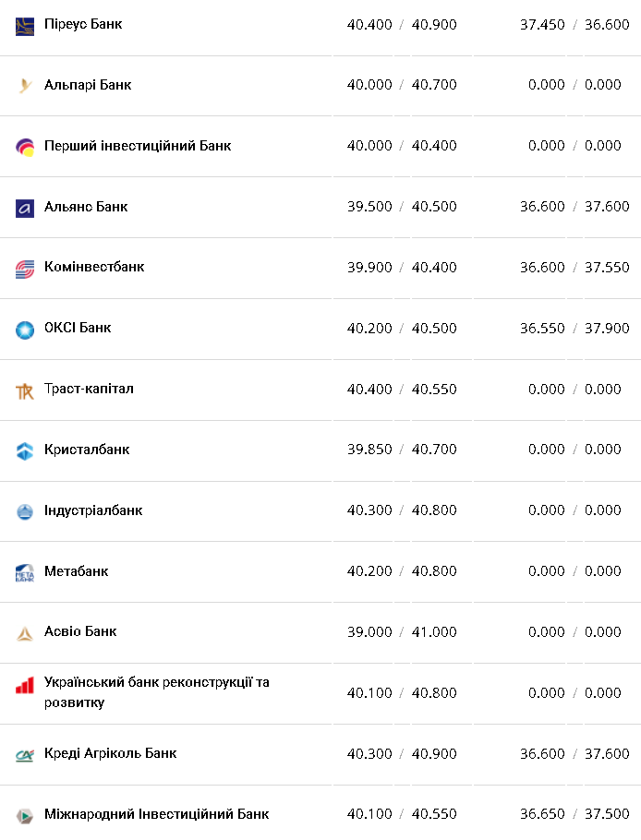641x840 pixels.
Task: Open Міжнародний Інвестиційний Банк link
Action: tap(156, 814)
